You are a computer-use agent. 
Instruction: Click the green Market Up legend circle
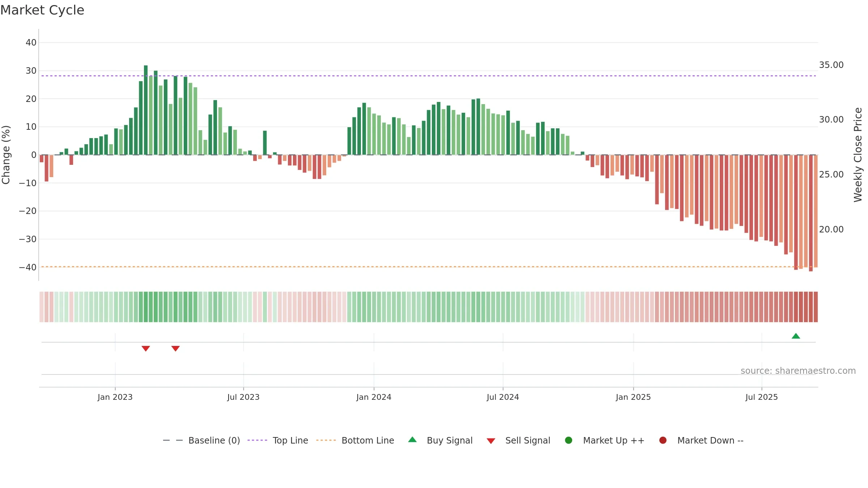(569, 440)
